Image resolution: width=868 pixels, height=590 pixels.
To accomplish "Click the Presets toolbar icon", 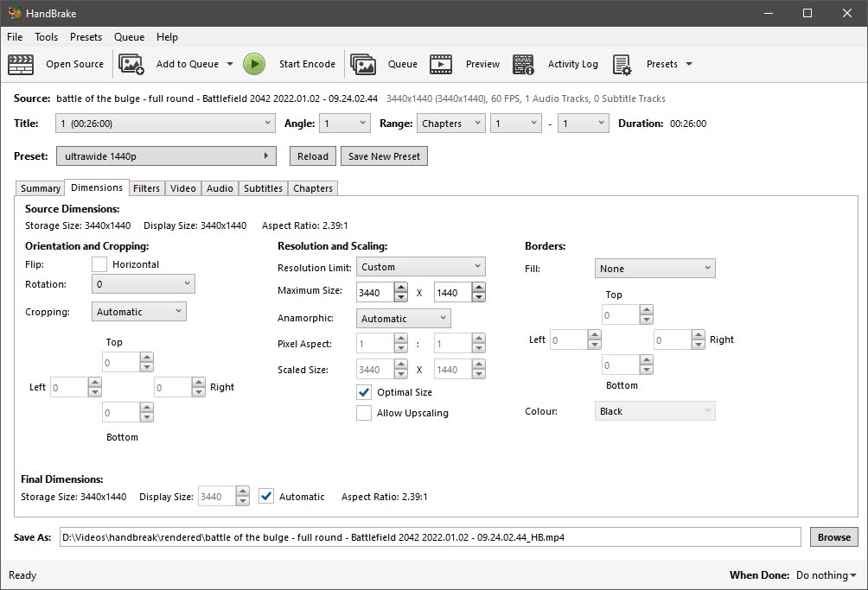I will point(622,64).
